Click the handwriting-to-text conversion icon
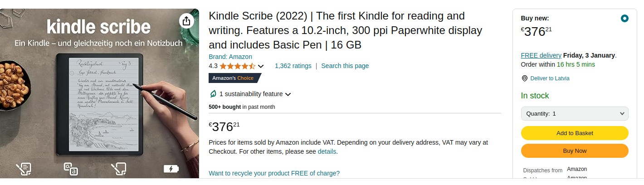 click(71, 169)
